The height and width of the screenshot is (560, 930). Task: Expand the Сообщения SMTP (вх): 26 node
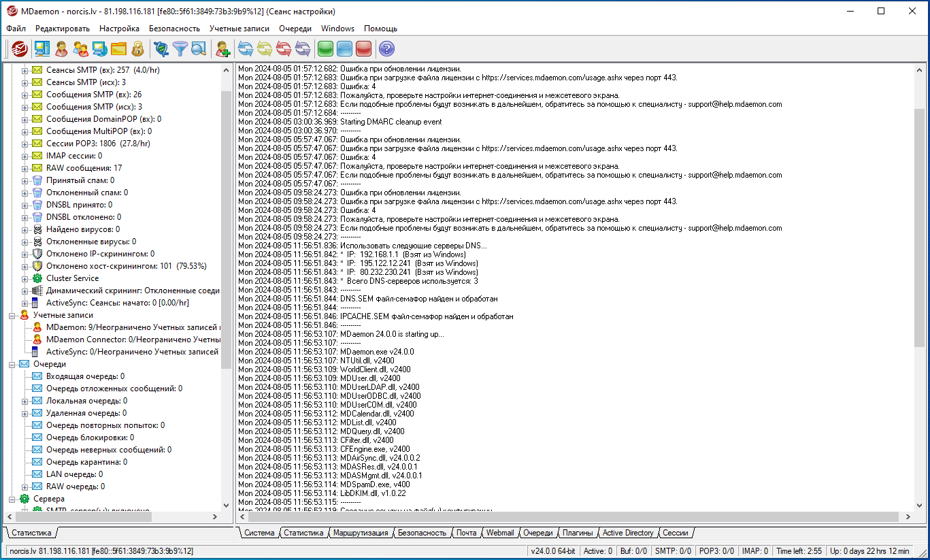coord(25,95)
